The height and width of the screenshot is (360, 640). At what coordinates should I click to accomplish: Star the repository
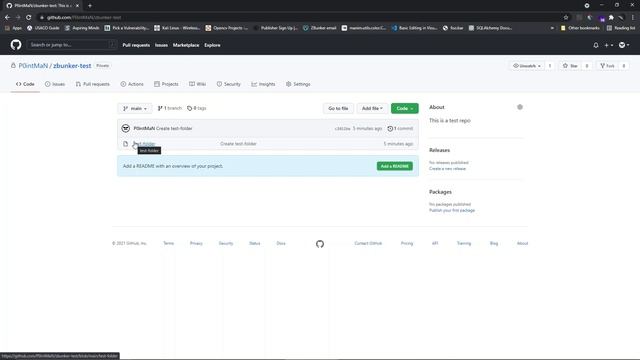570,66
